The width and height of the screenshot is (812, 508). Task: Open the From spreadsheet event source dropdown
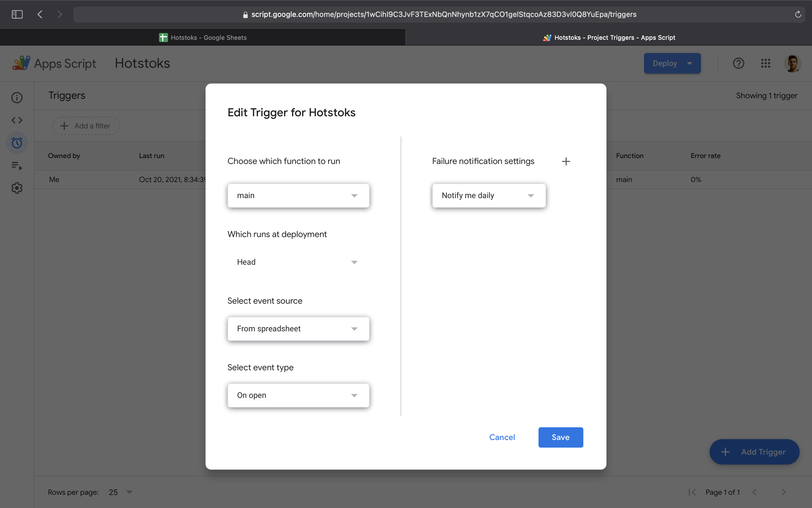tap(298, 329)
